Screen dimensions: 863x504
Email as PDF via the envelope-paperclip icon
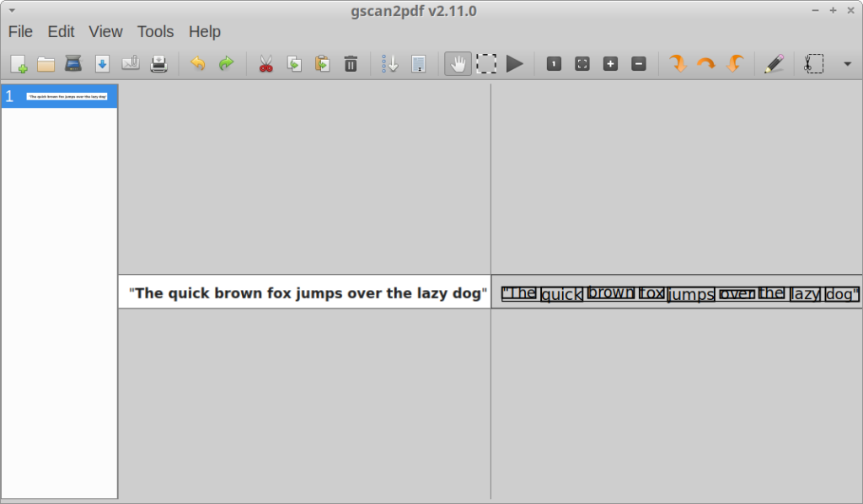click(131, 64)
